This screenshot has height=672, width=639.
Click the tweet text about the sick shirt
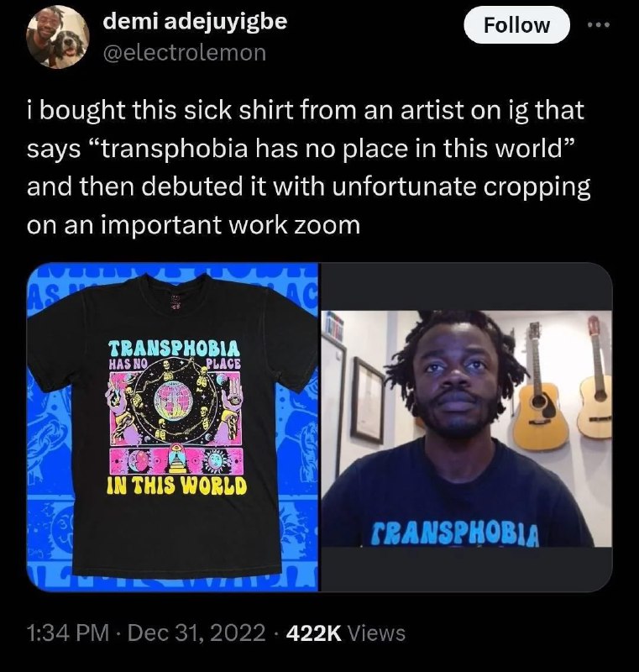(x=308, y=167)
